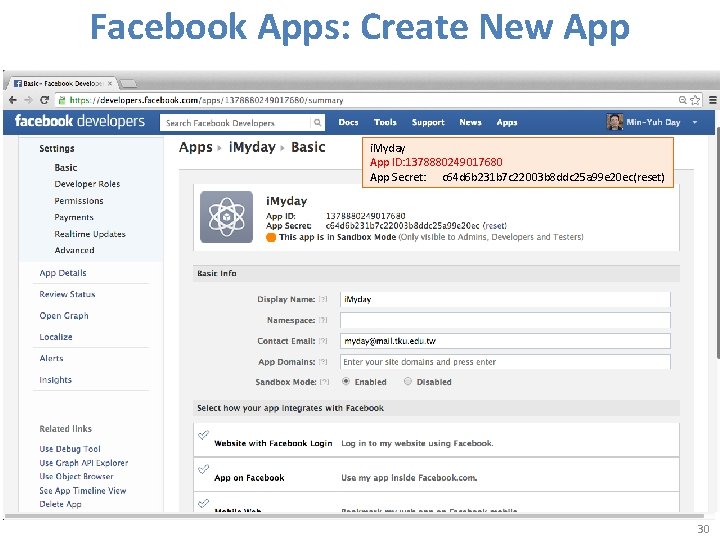The height and width of the screenshot is (540, 720).
Task: Bookmark this page with the star icon
Action: 695,100
